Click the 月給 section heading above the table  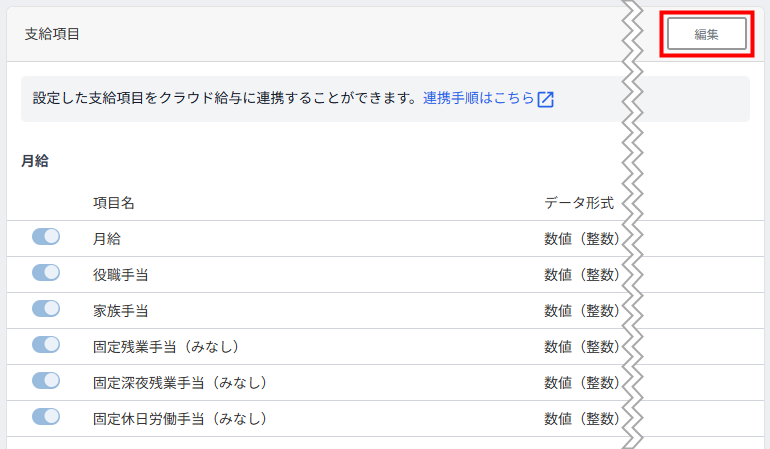pyautogui.click(x=35, y=160)
